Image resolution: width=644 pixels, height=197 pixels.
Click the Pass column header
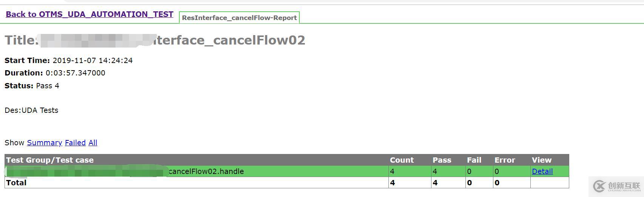tap(442, 160)
